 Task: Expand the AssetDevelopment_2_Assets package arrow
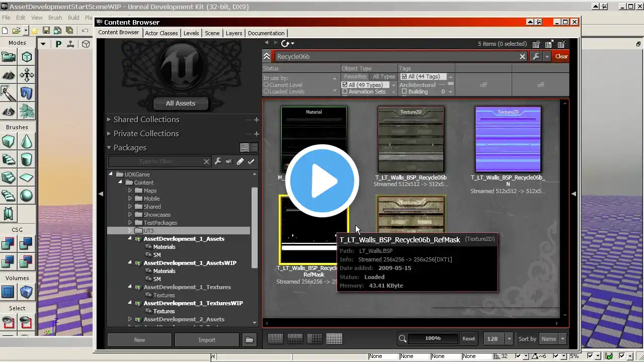(x=130, y=319)
